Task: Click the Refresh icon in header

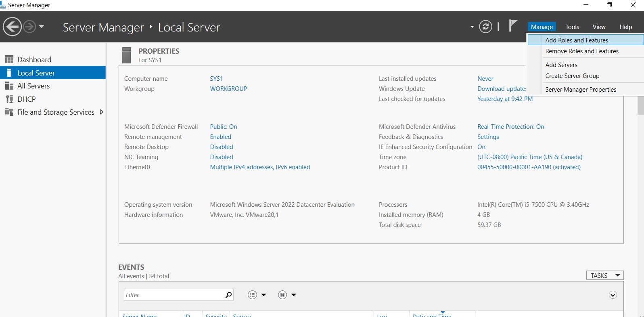Action: coord(485,27)
